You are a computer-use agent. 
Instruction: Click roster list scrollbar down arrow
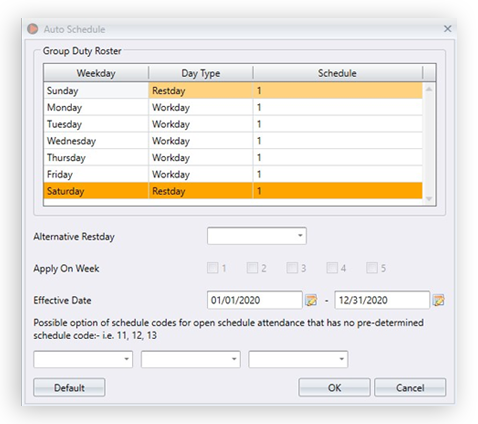click(x=429, y=199)
